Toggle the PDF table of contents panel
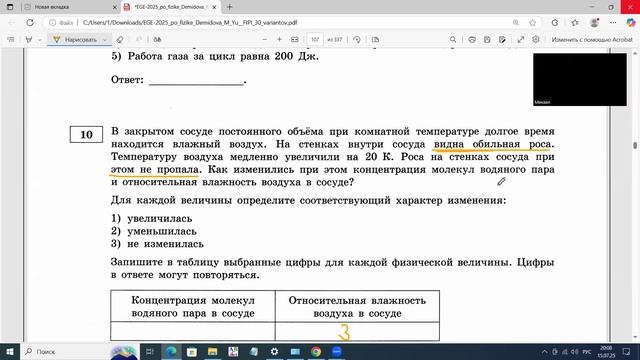 click(x=11, y=40)
